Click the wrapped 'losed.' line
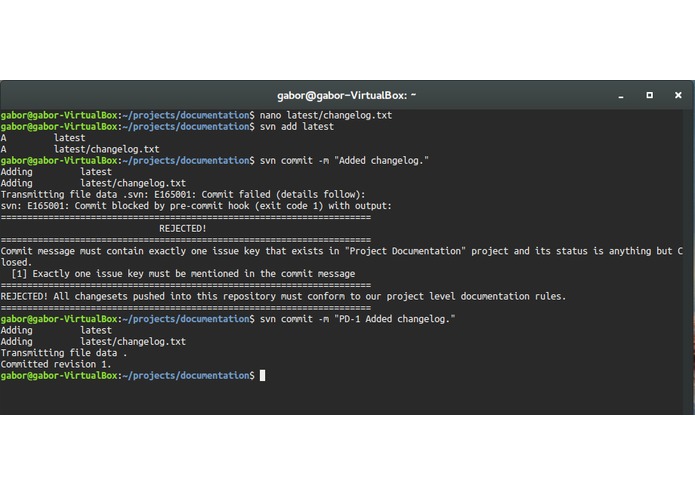The width and height of the screenshot is (695, 494). 16,262
